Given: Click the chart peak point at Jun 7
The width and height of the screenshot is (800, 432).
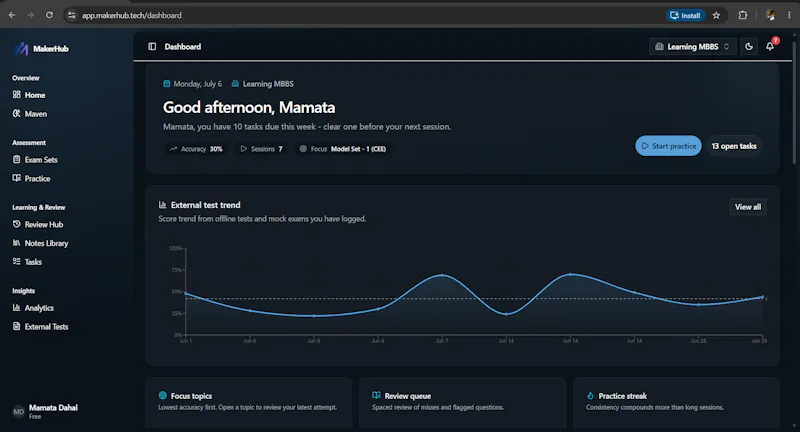Looking at the screenshot, I should [442, 275].
